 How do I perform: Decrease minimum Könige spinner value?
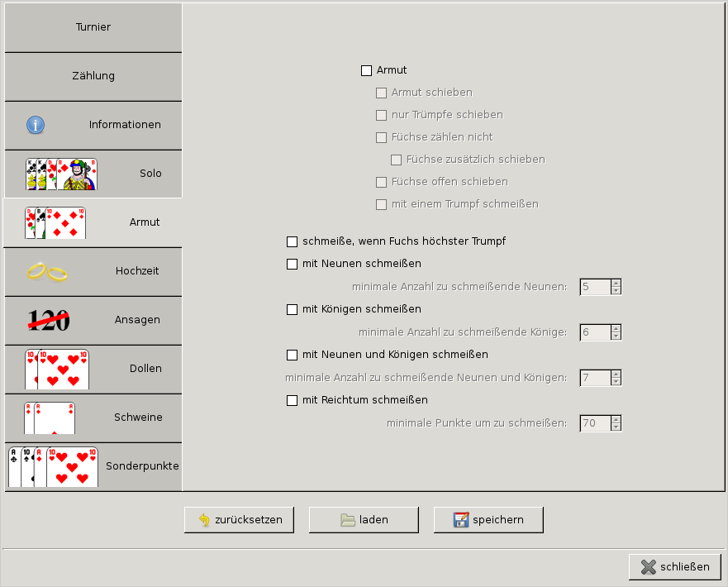[x=616, y=336]
